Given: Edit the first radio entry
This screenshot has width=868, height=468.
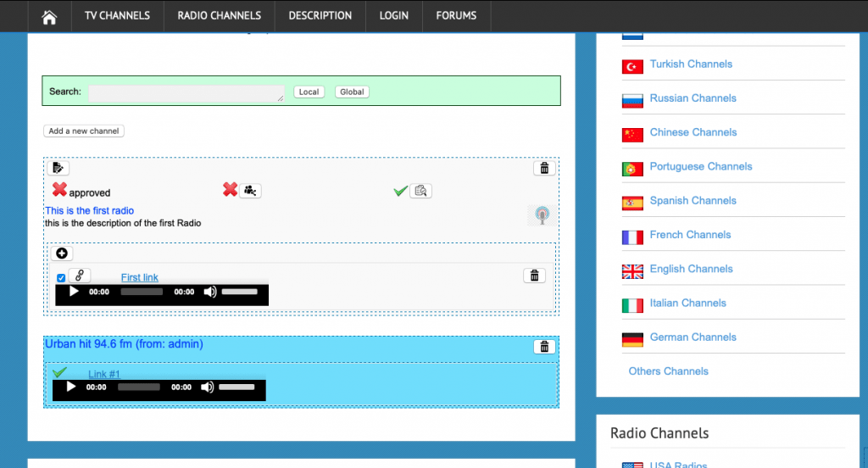Looking at the screenshot, I should point(58,168).
